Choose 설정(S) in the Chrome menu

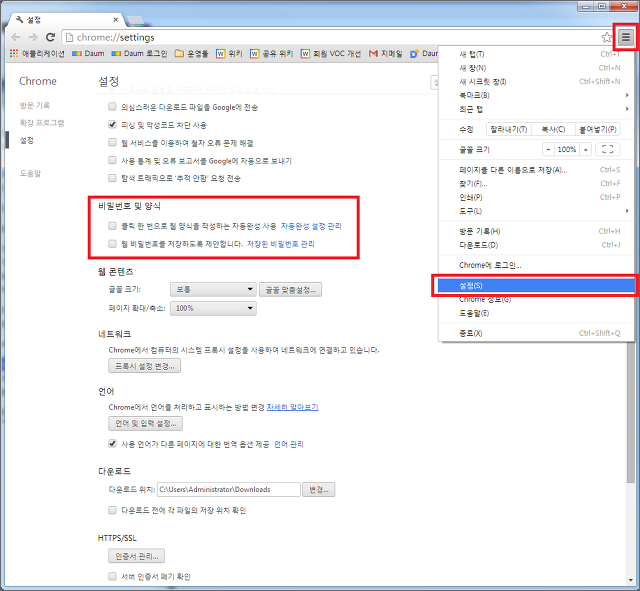click(536, 286)
